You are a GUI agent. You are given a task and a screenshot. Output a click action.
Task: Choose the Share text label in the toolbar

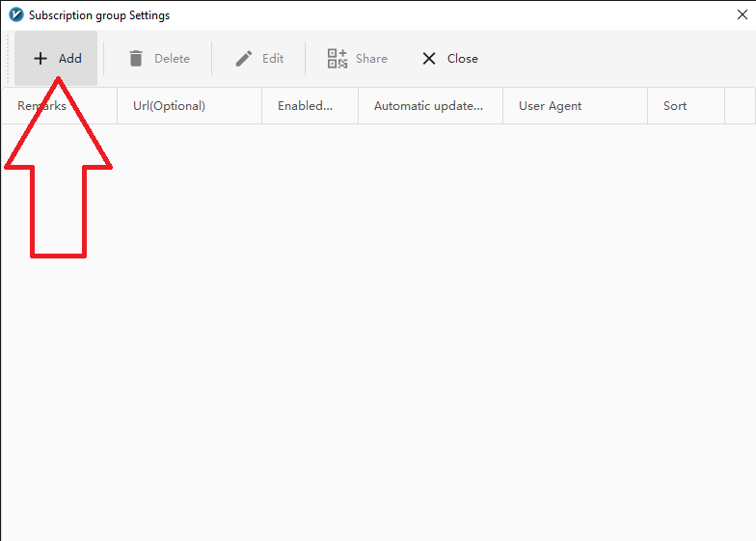[371, 59]
